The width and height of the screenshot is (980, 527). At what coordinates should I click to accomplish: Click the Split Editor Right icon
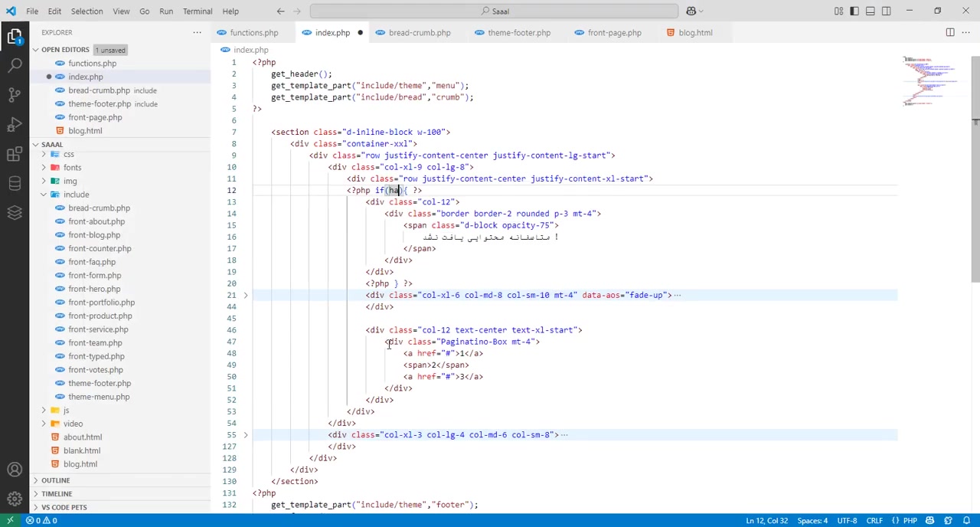[949, 32]
